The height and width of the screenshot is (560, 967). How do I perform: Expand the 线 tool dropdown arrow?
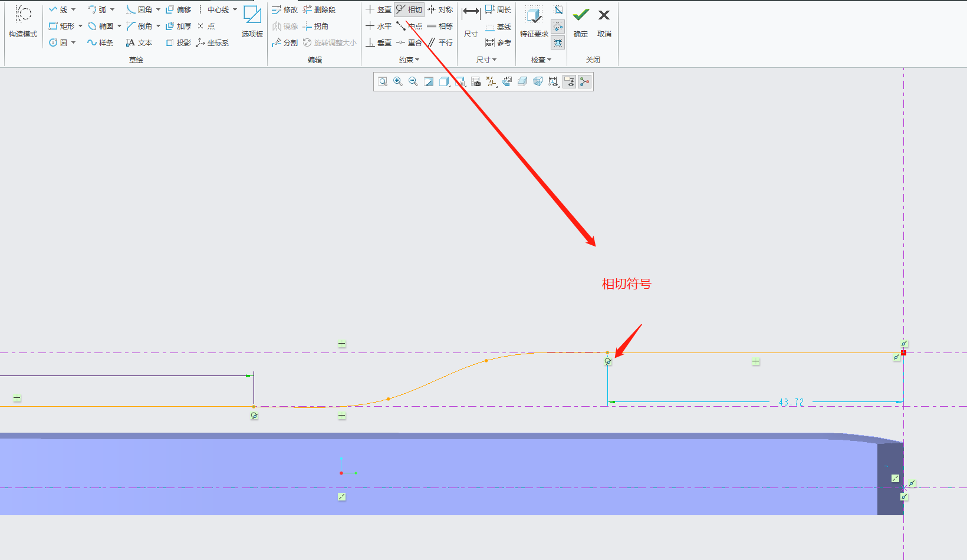pos(74,10)
